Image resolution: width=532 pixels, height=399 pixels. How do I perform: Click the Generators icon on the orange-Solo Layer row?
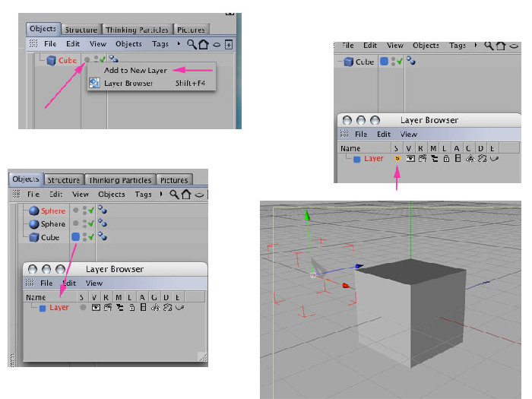[470, 158]
